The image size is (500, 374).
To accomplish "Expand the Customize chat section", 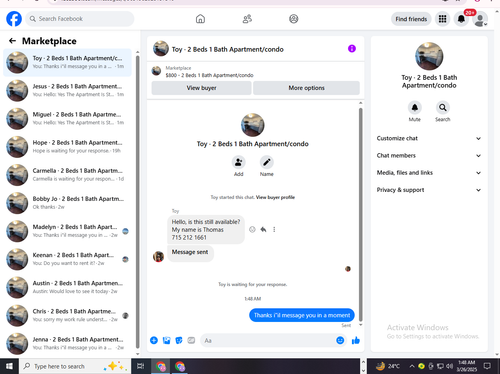I will [x=429, y=138].
